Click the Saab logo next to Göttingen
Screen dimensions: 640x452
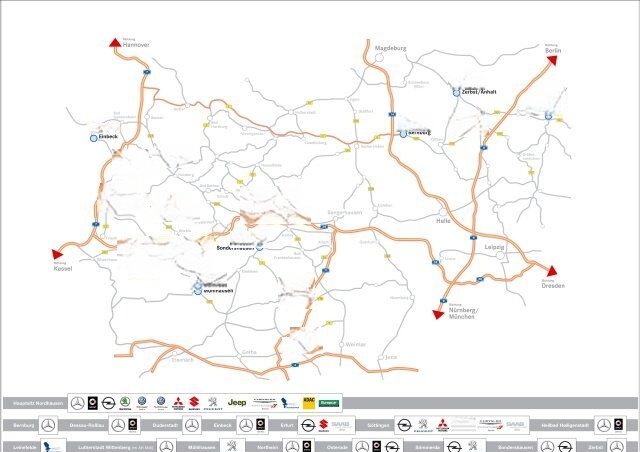516,425
